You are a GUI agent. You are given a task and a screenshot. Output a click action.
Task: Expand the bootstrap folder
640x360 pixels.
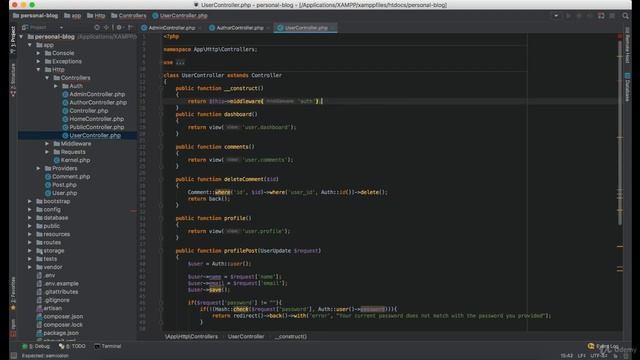[30, 201]
